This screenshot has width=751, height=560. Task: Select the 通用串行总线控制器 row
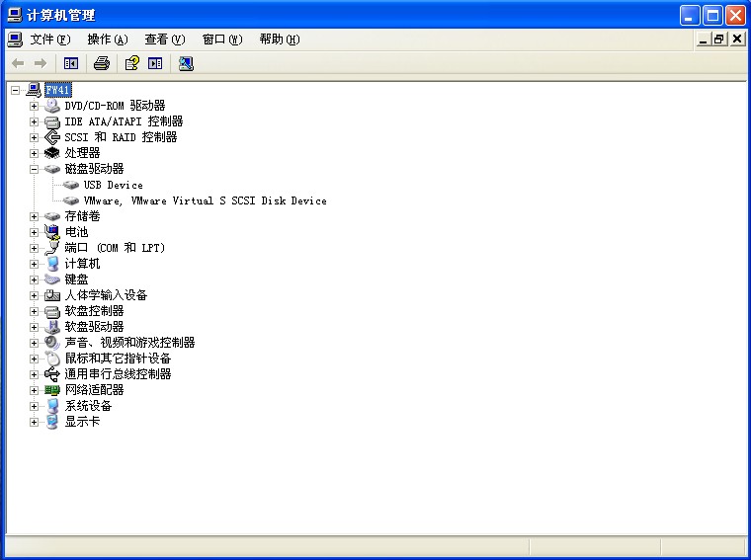click(x=118, y=374)
